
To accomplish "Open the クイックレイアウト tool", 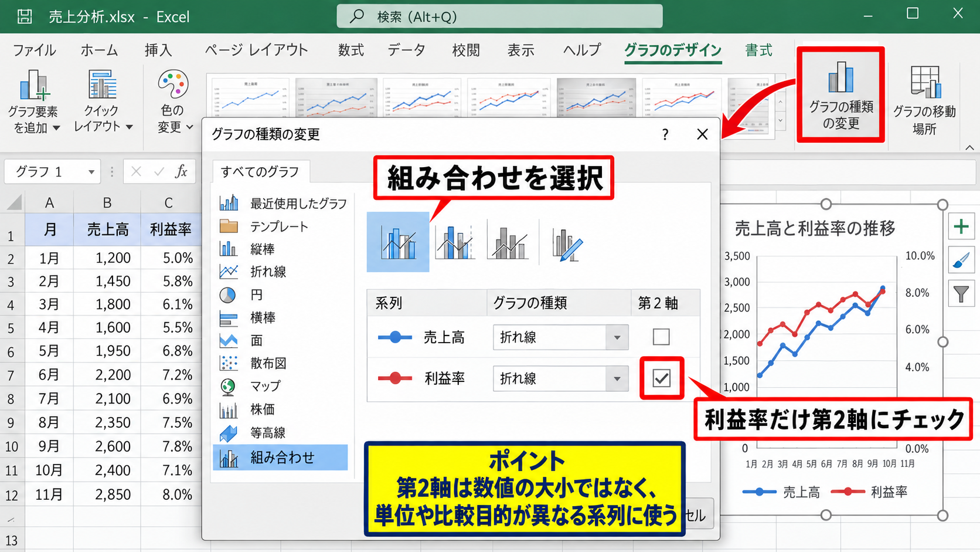I will tap(103, 101).
